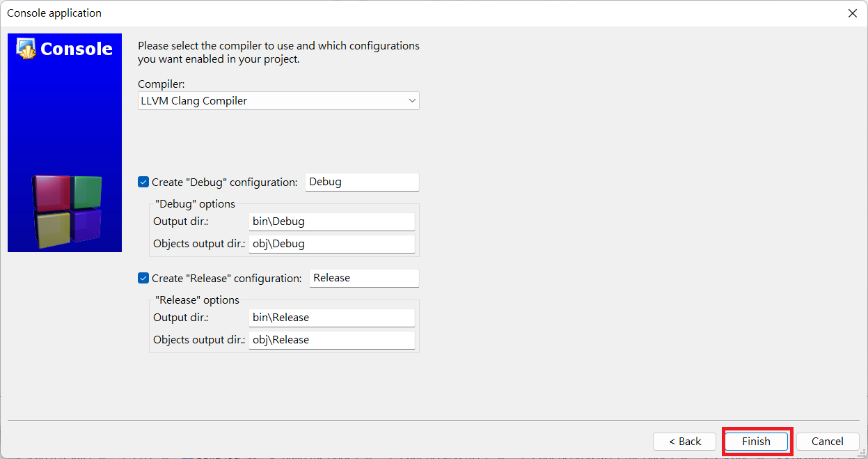This screenshot has height=459, width=868.
Task: Click Finish to create the project
Action: coord(756,442)
